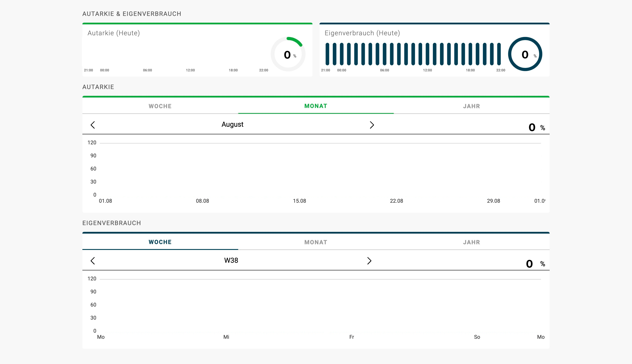
Task: Go to previous month before August
Action: (93, 125)
